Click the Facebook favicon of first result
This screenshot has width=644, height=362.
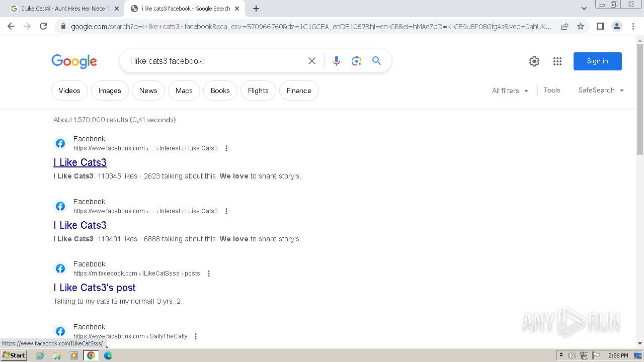click(x=60, y=143)
